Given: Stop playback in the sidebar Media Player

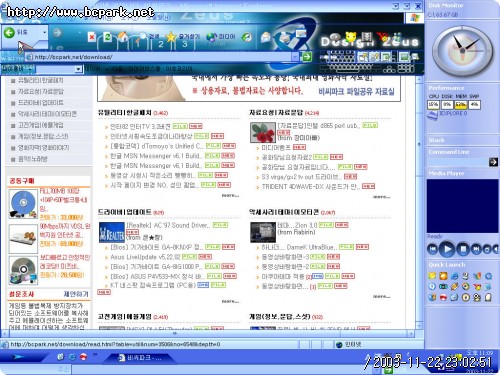Looking at the screenshot, I should click(x=463, y=249).
